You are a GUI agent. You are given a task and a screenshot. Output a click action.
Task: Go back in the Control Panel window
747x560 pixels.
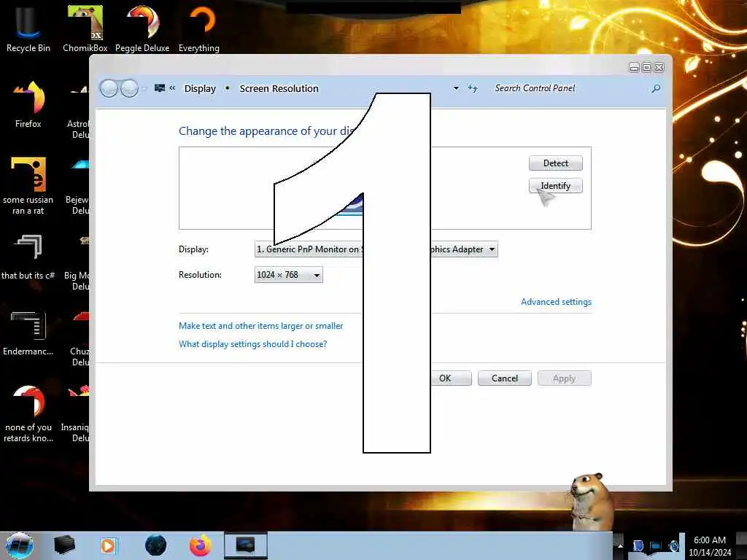(109, 88)
